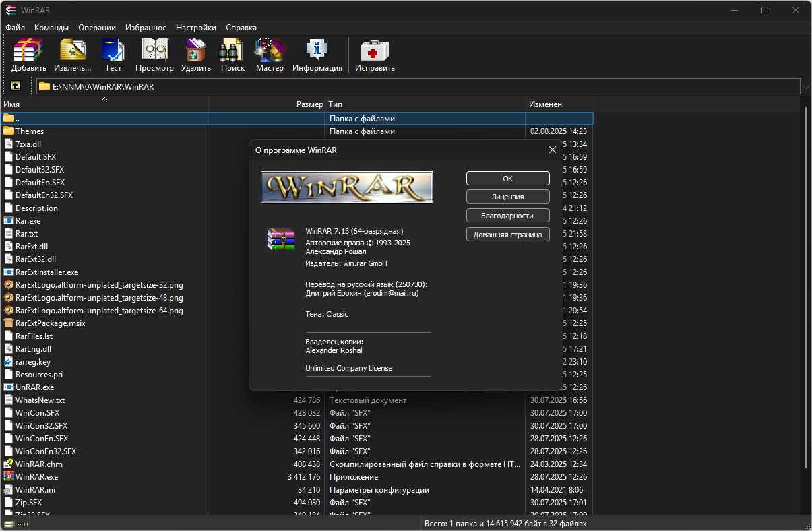The height and width of the screenshot is (531, 812).
Task: Open the Настройки menu
Action: click(x=196, y=28)
